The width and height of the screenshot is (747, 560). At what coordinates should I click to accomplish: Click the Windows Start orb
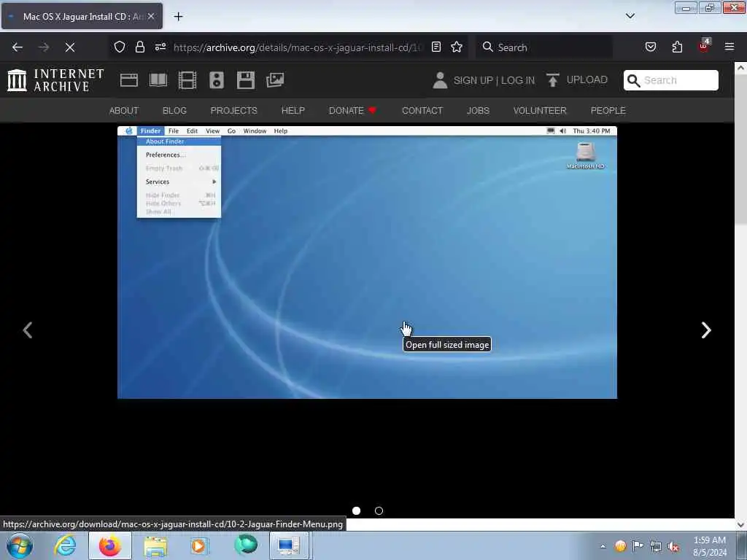(20, 545)
